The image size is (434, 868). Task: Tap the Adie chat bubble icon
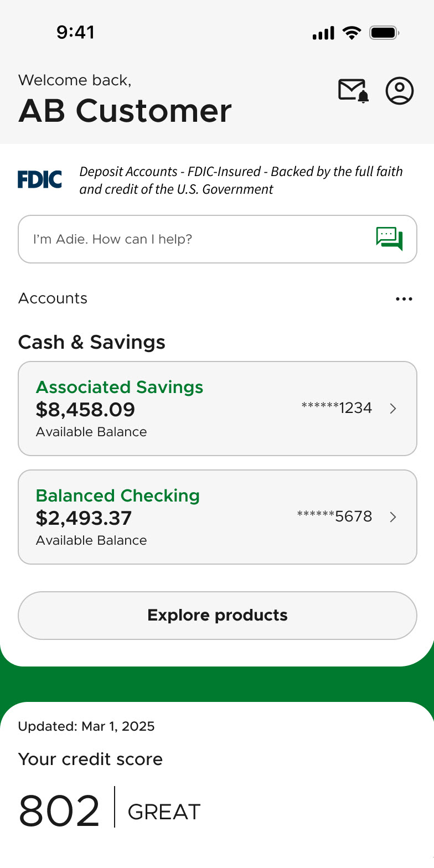[x=389, y=239]
